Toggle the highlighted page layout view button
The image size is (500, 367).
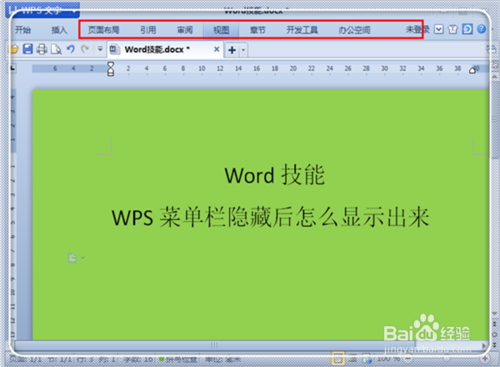point(337,359)
